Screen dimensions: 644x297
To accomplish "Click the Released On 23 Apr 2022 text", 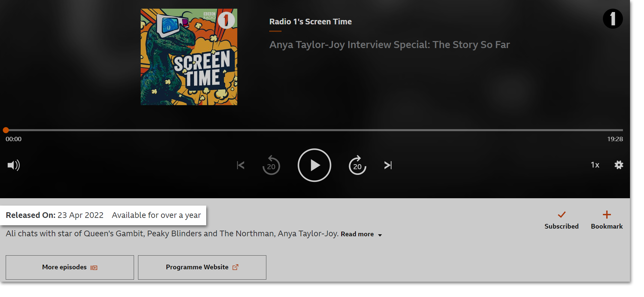I will click(55, 215).
